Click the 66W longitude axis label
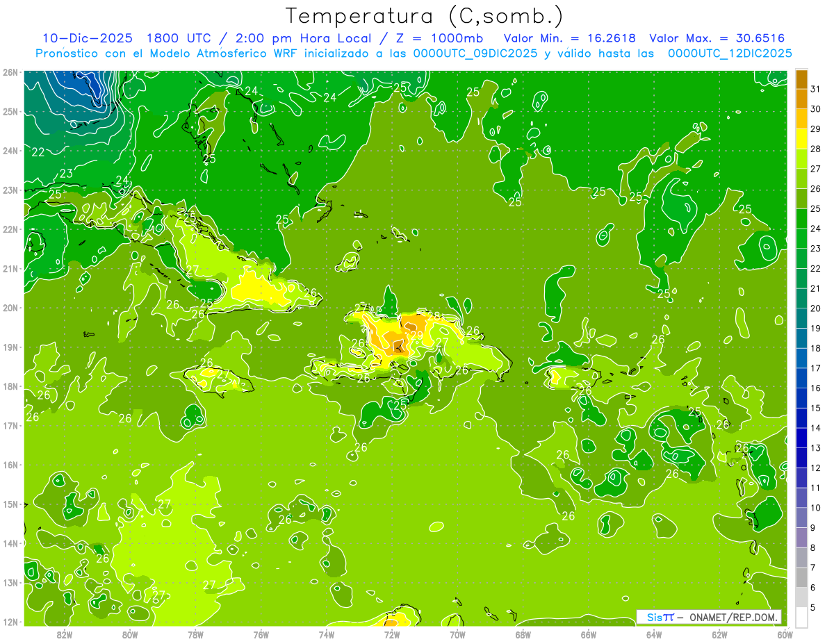Screen dimensions: 834x644 pos(588,634)
